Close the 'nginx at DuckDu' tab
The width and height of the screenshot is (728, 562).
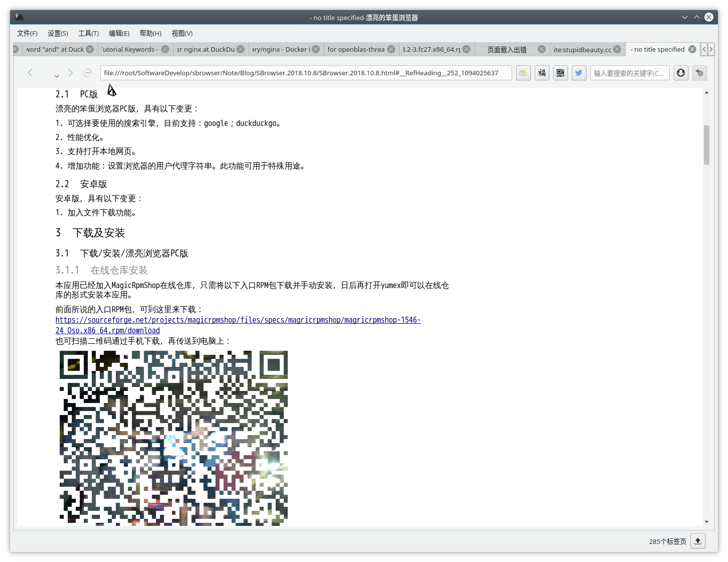point(240,49)
